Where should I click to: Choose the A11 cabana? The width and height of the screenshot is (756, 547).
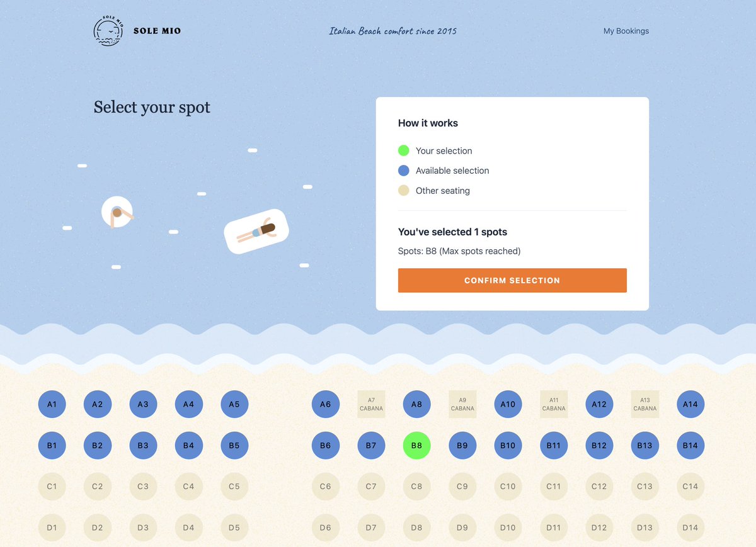(x=554, y=404)
